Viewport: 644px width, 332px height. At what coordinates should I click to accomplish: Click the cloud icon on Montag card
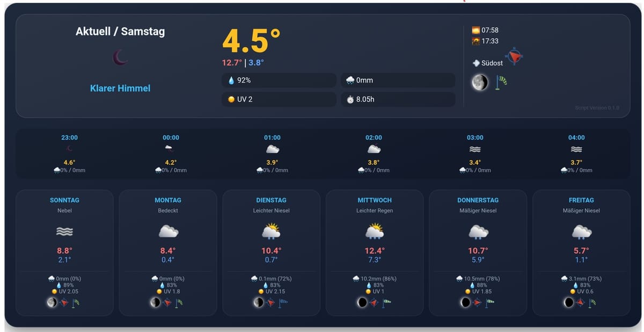[x=168, y=231]
